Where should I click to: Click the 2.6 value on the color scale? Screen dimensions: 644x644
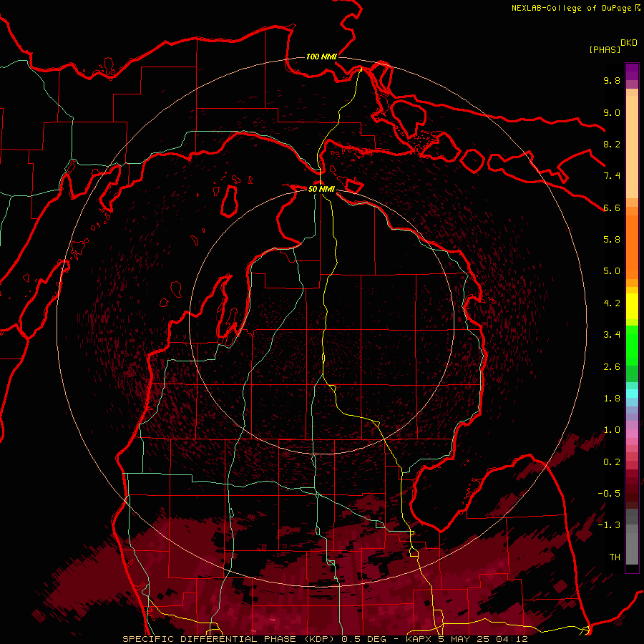[x=612, y=367]
